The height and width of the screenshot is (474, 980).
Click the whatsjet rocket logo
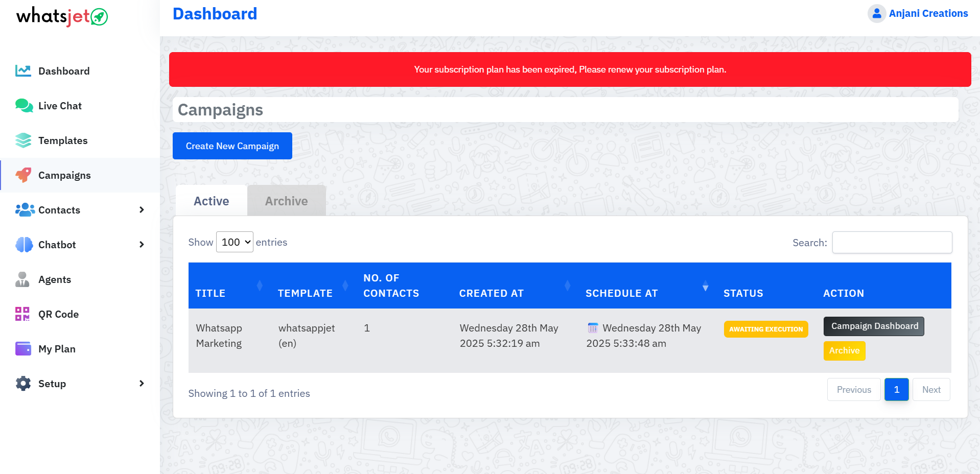62,17
